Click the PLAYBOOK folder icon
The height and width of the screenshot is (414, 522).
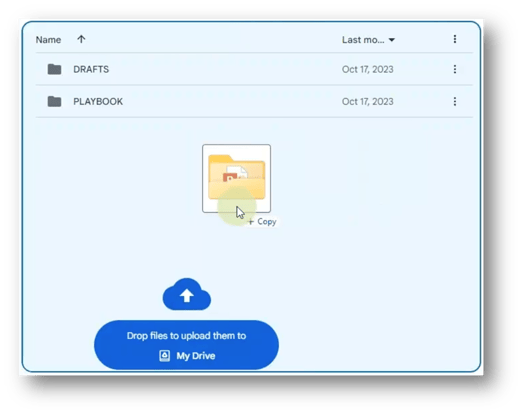click(54, 101)
